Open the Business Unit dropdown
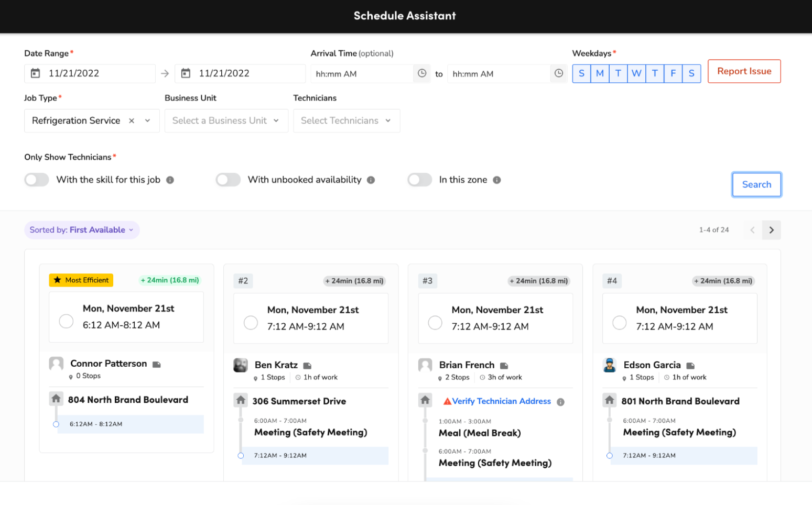 [226, 120]
